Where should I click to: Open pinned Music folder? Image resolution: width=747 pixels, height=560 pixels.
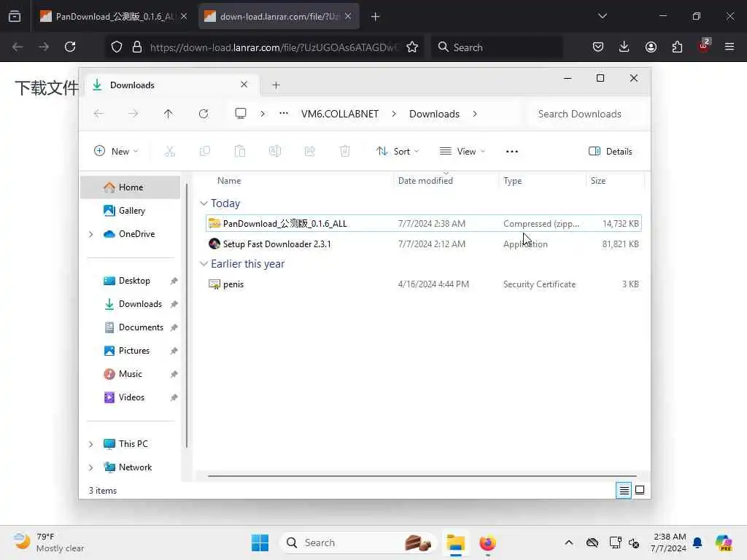point(130,374)
